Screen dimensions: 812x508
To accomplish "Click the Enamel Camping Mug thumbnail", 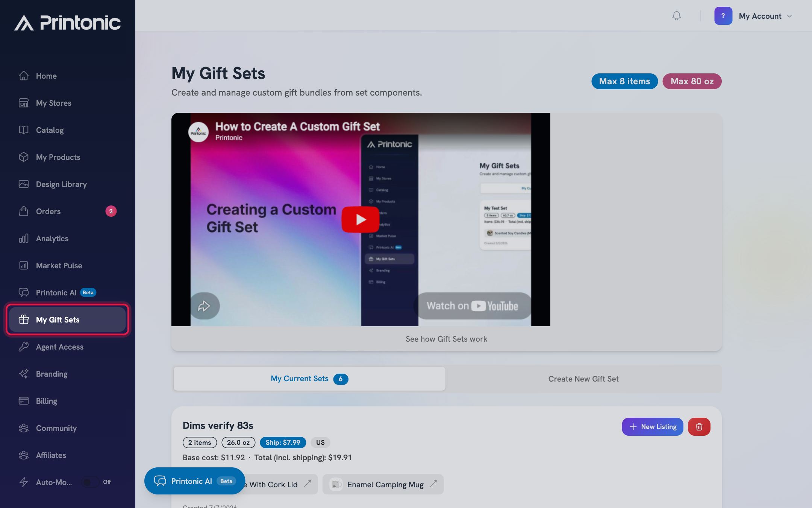I will pos(336,484).
